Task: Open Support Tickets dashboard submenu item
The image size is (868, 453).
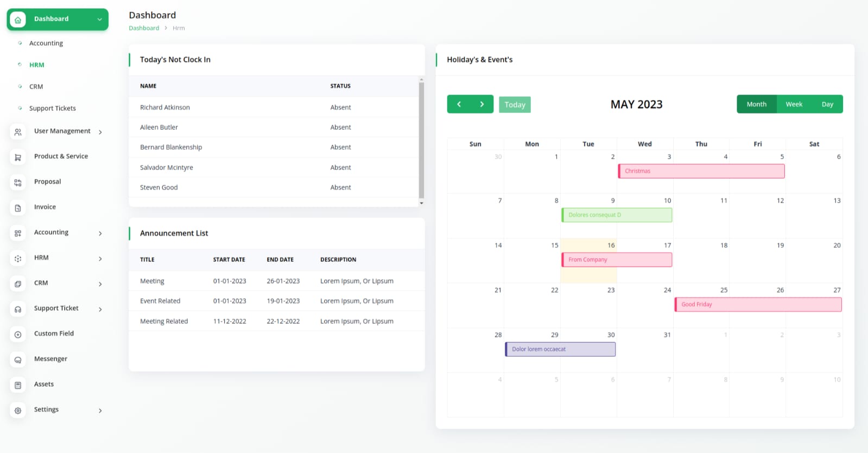Action: [x=52, y=108]
